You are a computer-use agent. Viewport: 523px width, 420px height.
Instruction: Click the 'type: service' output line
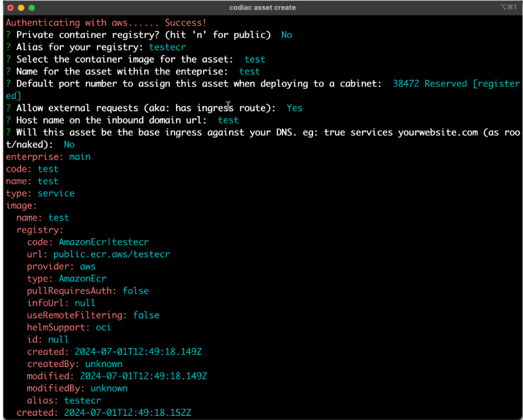(40, 193)
